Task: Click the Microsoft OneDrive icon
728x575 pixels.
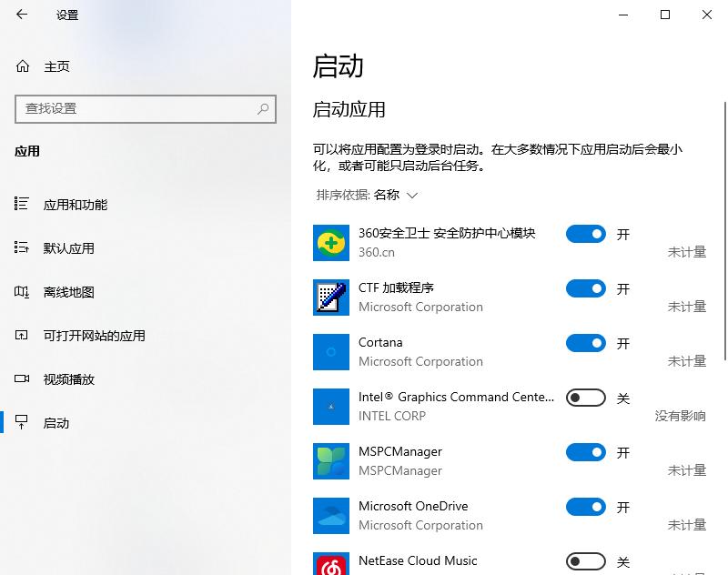Action: click(x=331, y=515)
